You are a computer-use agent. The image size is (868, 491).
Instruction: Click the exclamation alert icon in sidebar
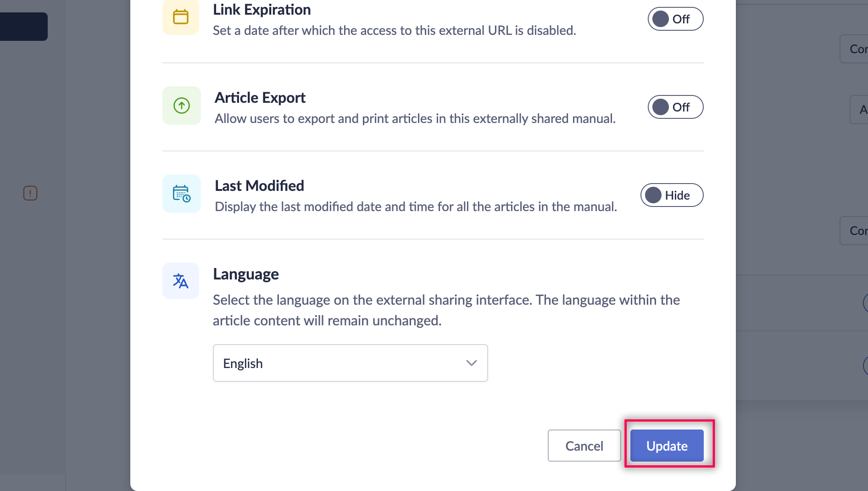pos(30,193)
